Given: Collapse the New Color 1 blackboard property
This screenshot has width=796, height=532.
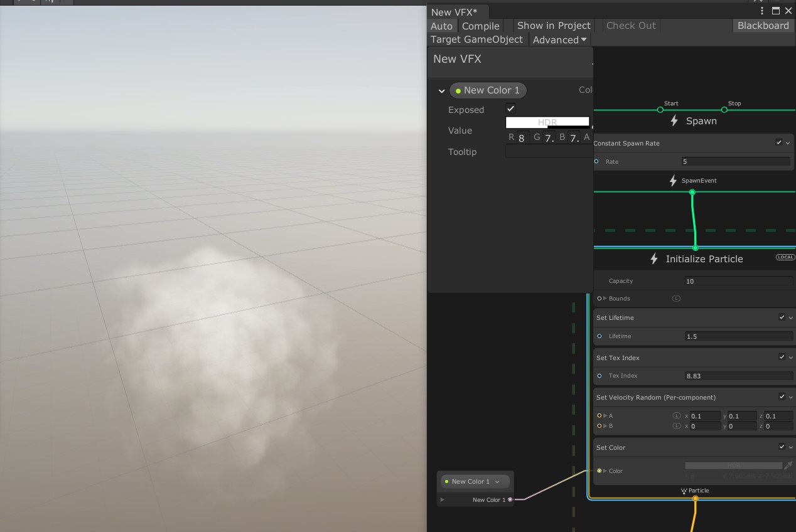Looking at the screenshot, I should point(442,91).
